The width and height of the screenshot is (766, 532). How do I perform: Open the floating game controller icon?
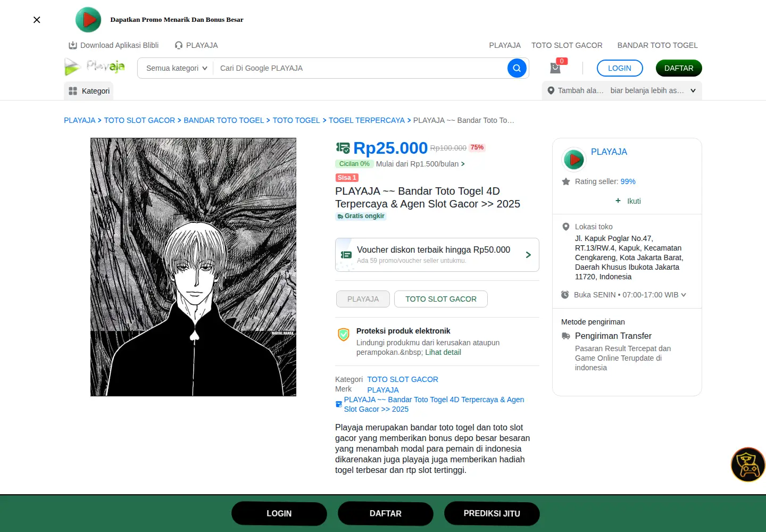point(748,464)
